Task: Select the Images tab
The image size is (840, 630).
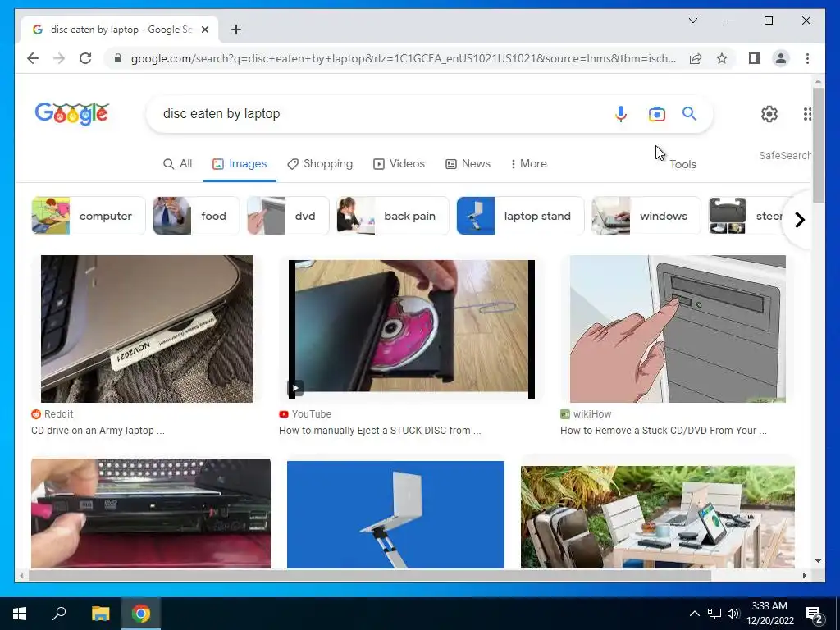Action: tap(240, 164)
